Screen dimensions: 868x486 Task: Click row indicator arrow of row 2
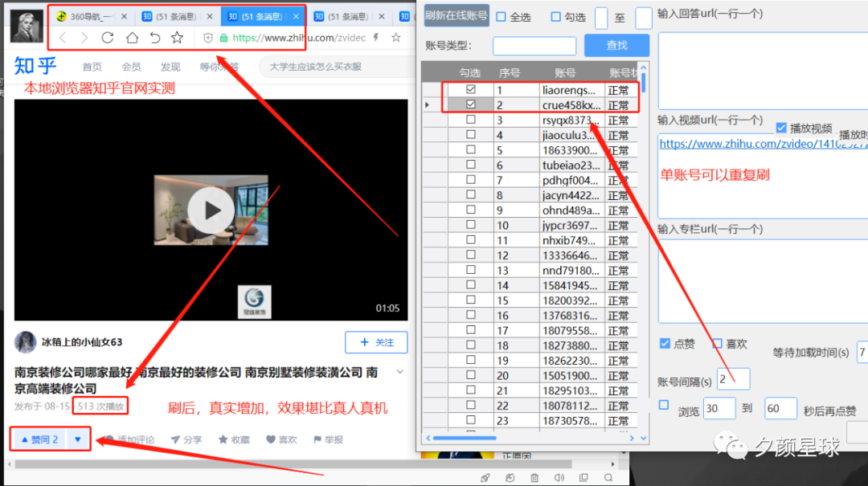(x=427, y=104)
